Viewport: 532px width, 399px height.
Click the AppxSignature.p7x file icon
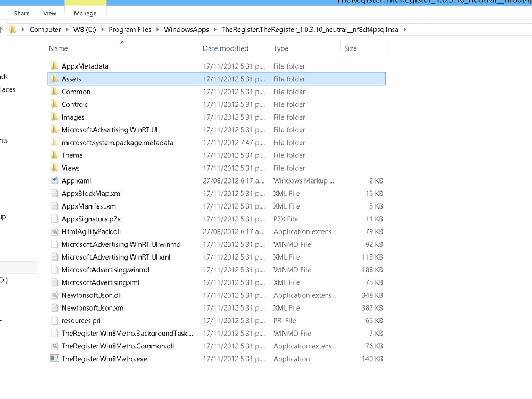point(54,219)
